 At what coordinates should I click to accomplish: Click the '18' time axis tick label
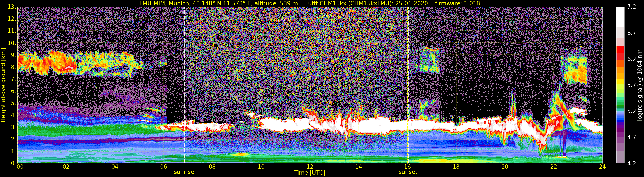[456, 167]
